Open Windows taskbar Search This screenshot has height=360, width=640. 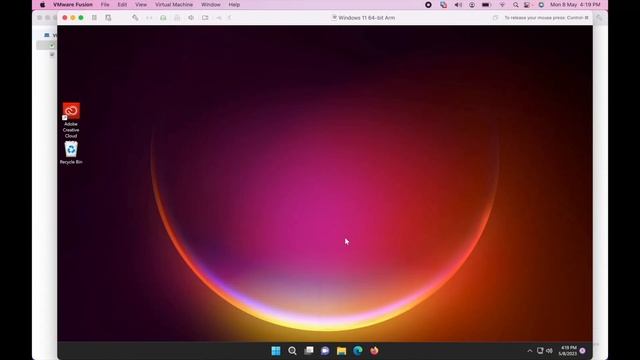point(292,351)
